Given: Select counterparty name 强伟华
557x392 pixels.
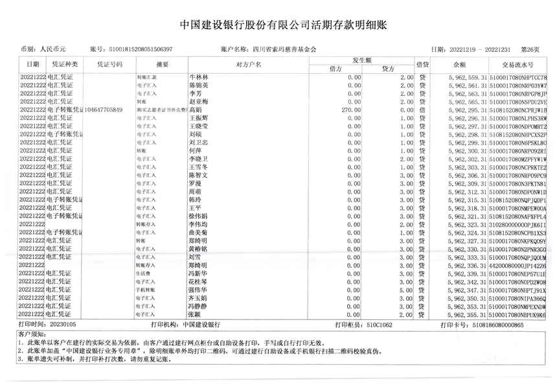Looking at the screenshot, I should (198, 290).
